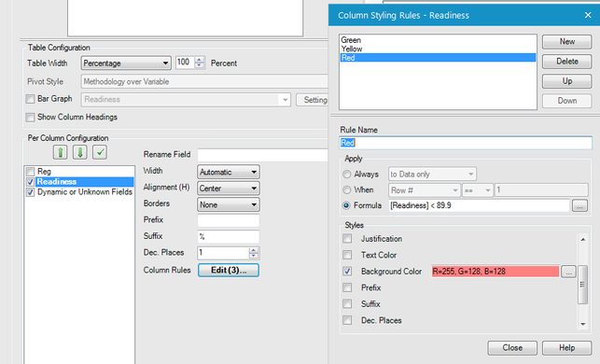Image resolution: width=600 pixels, height=364 pixels.
Task: Toggle the Background Color style checkbox
Action: click(x=347, y=272)
